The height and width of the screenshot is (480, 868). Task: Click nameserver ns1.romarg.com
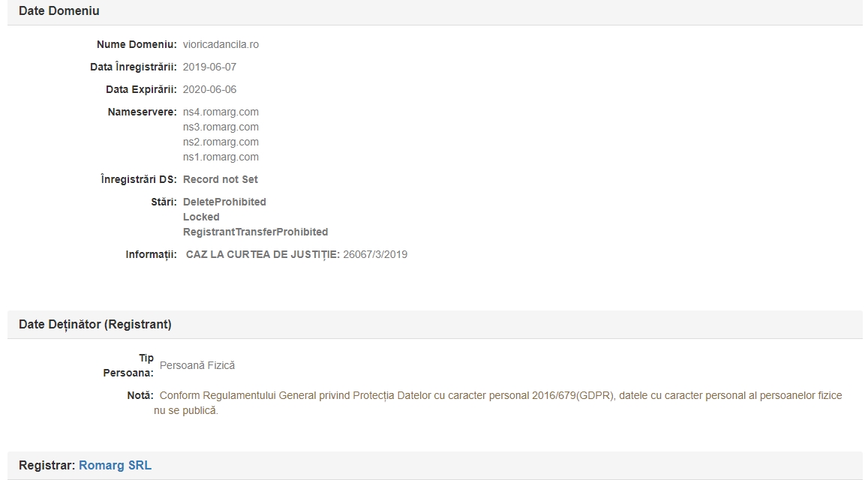[x=221, y=157]
